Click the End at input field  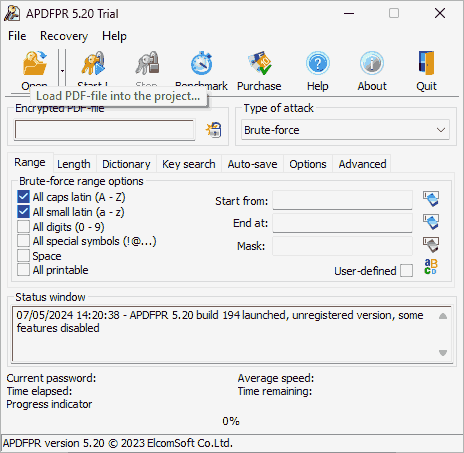tap(342, 223)
